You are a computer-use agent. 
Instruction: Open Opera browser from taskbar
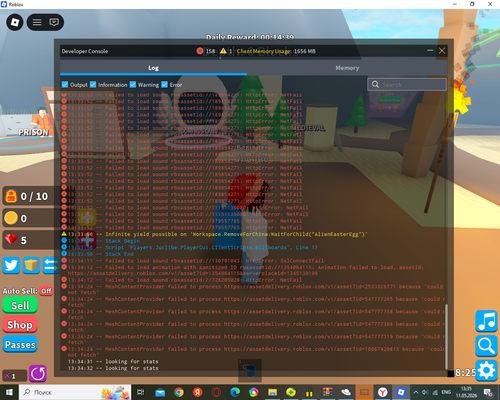pyautogui.click(x=216, y=392)
